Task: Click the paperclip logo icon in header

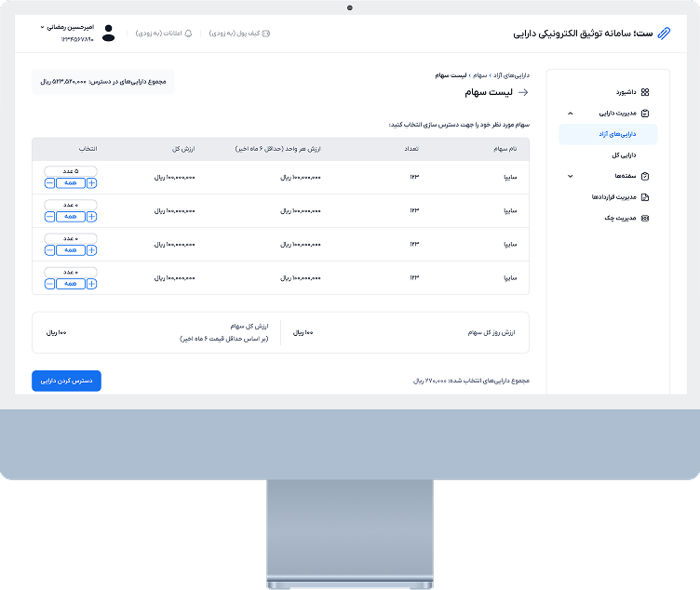Action: 663,34
